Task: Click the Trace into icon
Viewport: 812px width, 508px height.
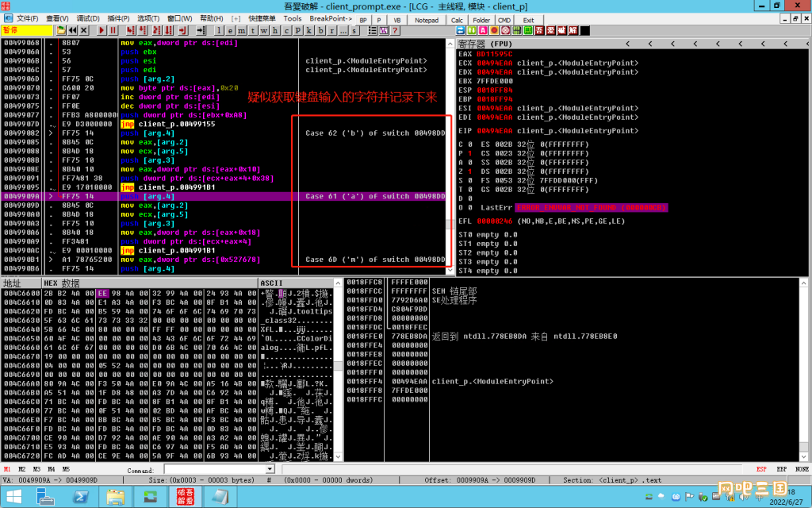Action: tap(157, 31)
